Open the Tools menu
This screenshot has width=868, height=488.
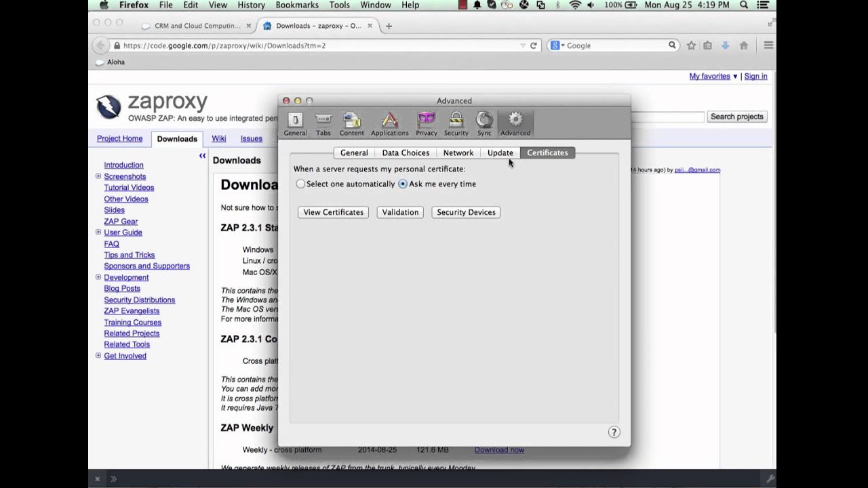coord(340,5)
